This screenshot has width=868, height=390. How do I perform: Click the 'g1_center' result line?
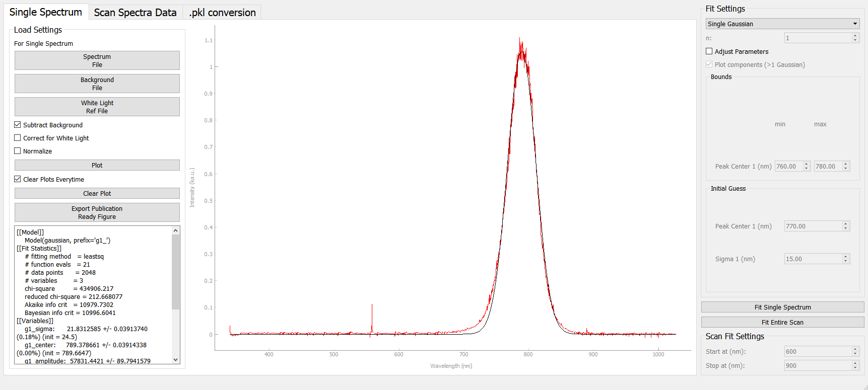(x=86, y=345)
